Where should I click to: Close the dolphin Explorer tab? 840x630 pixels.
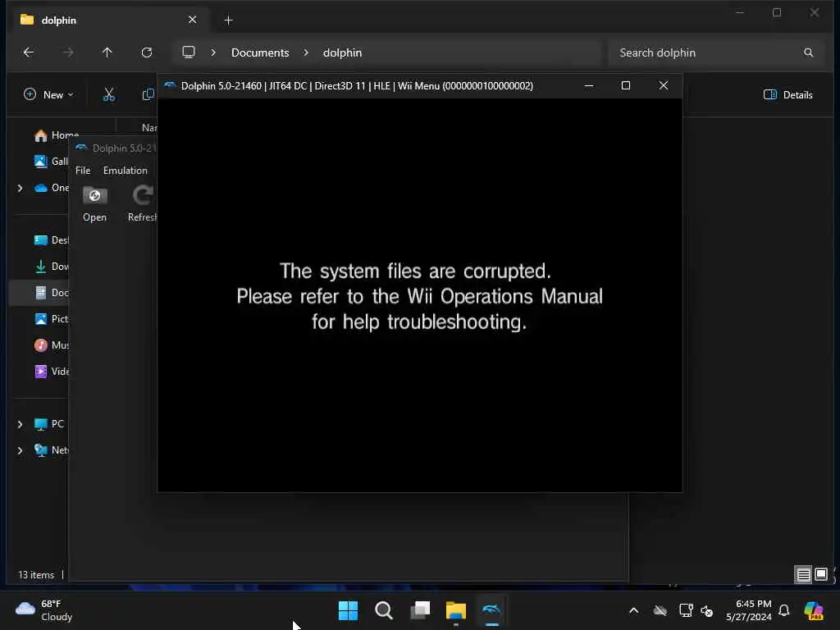pyautogui.click(x=192, y=20)
